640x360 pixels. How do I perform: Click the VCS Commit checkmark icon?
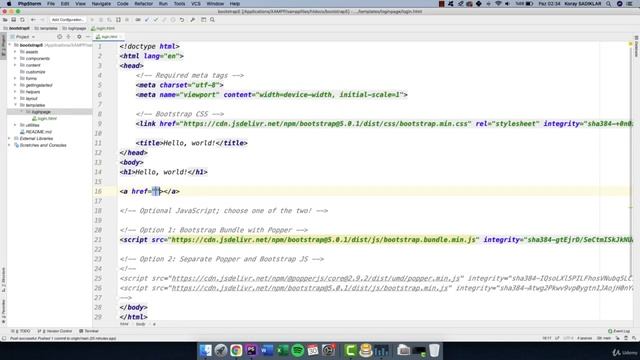(156, 20)
